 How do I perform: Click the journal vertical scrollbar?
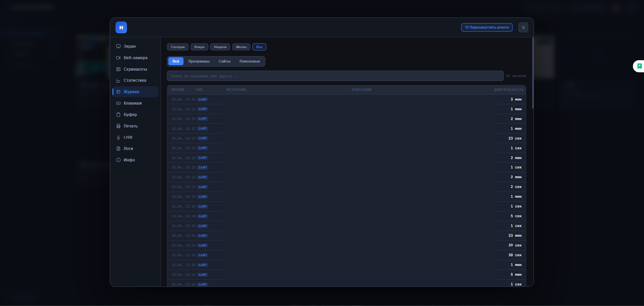533,73
